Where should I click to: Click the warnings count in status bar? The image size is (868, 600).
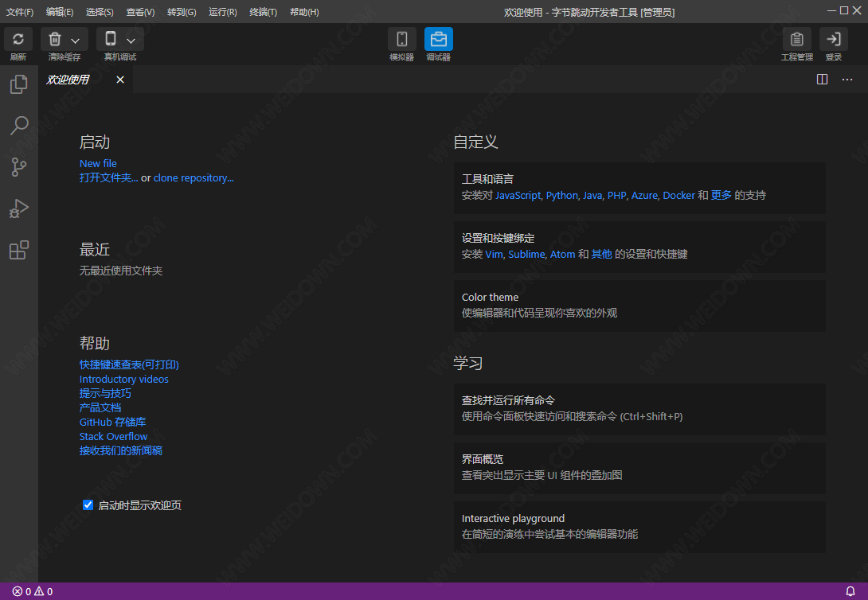(43, 591)
